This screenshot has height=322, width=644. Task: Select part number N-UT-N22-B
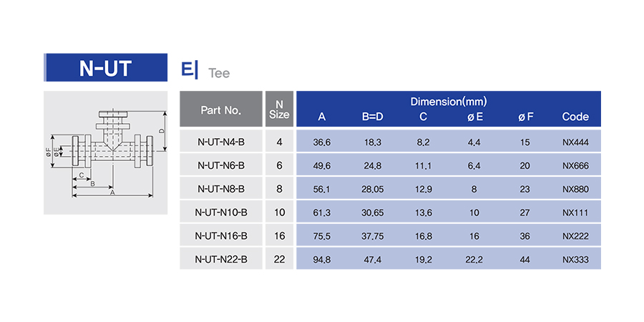click(221, 259)
